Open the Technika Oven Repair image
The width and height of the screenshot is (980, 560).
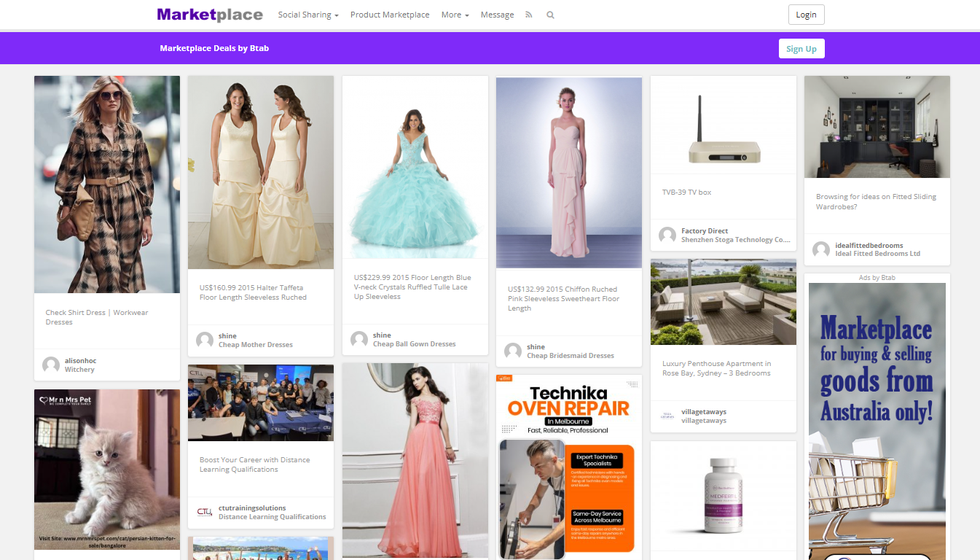[x=569, y=467]
